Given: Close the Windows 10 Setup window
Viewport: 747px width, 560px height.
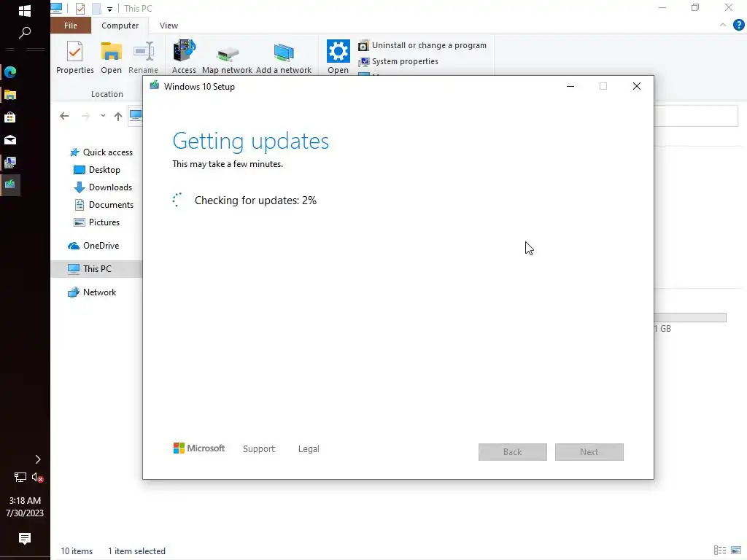Looking at the screenshot, I should [636, 86].
